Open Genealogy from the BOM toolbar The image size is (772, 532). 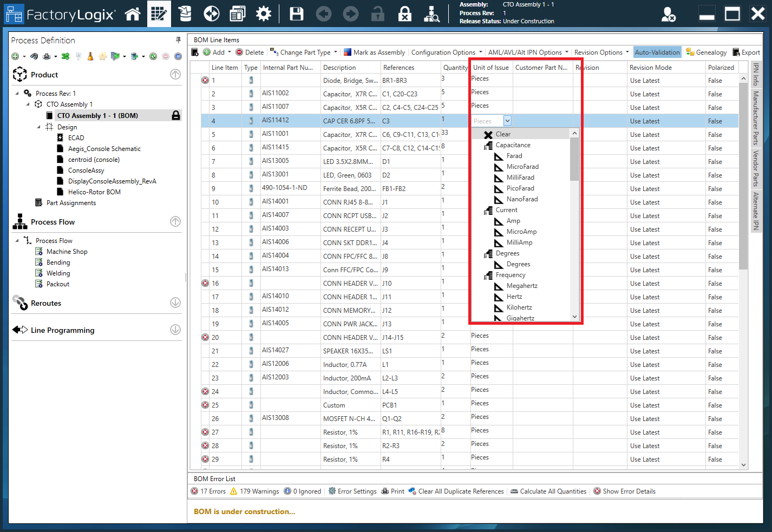pos(706,52)
